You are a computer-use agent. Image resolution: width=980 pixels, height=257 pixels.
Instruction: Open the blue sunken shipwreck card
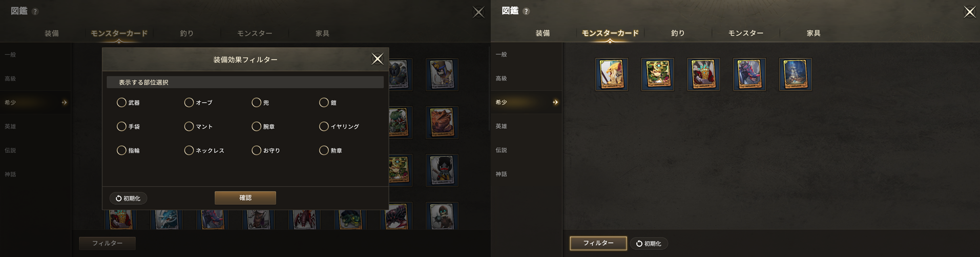coord(795,74)
